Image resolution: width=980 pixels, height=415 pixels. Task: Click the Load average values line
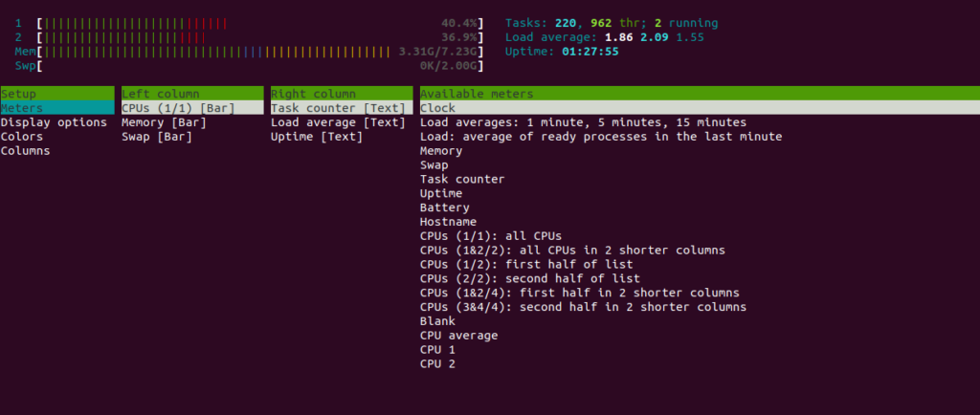coord(605,37)
